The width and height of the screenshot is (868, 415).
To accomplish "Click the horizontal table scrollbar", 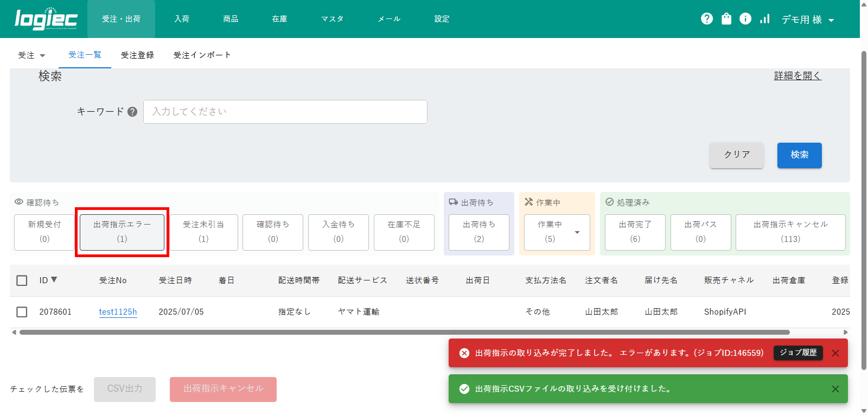I will (x=404, y=332).
